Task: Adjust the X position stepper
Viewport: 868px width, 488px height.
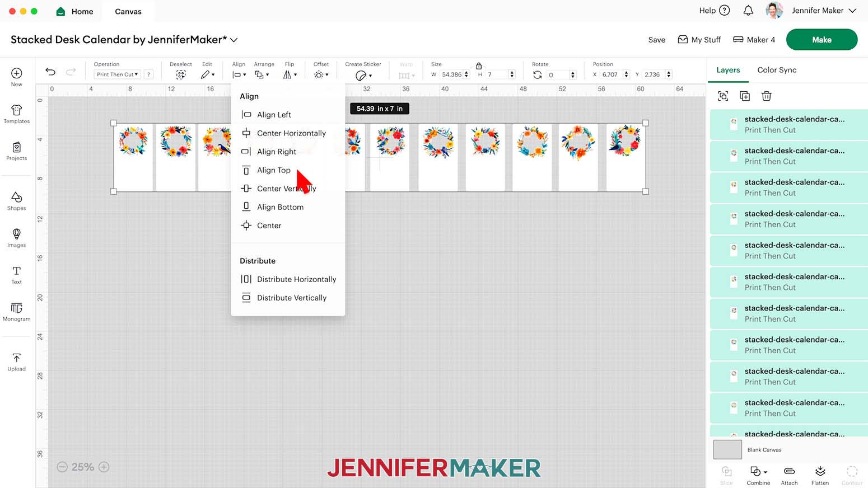Action: click(626, 74)
